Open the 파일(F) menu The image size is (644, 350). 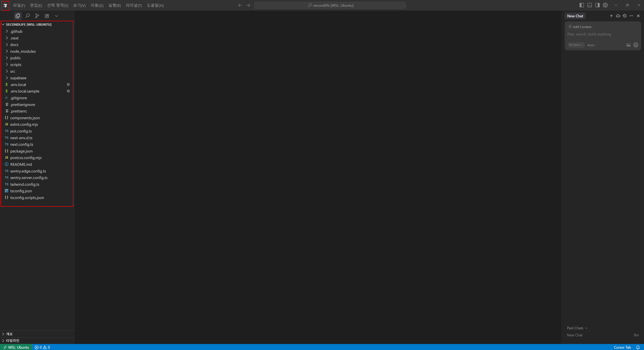tap(19, 5)
